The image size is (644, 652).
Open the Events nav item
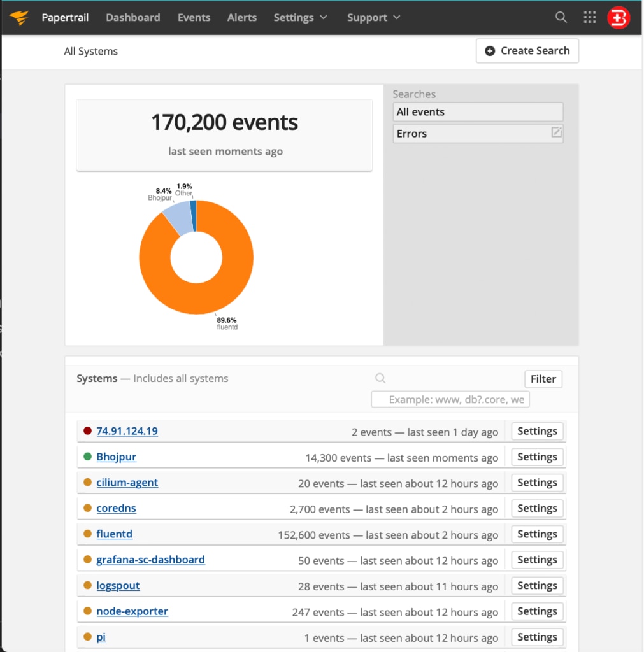tap(194, 17)
